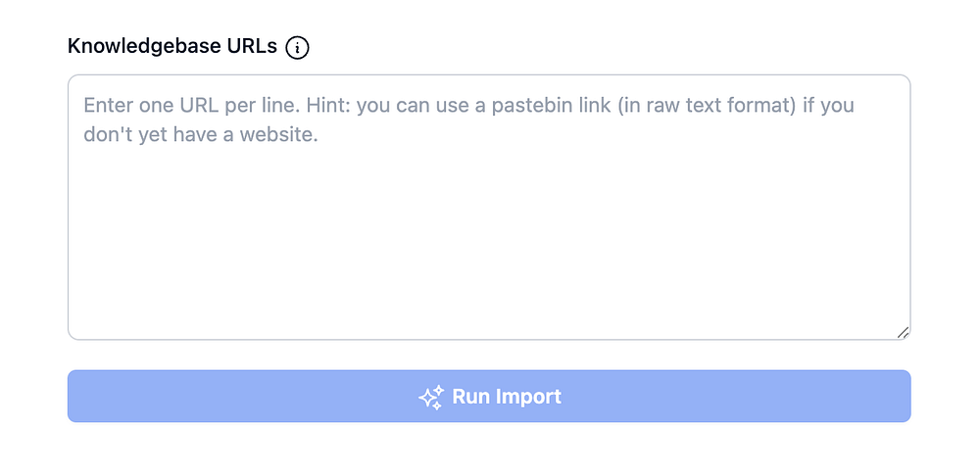
Task: Click the 'Run Import' text label
Action: [x=506, y=397]
